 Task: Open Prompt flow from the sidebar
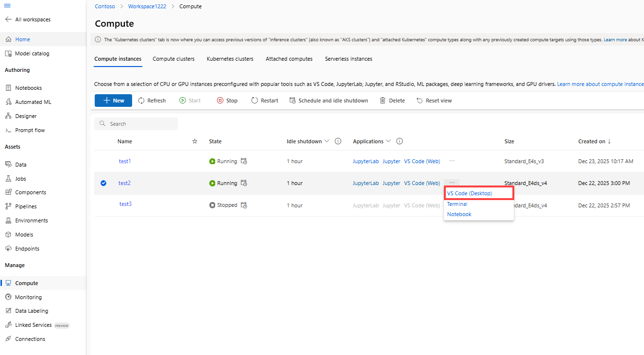pyautogui.click(x=8, y=130)
